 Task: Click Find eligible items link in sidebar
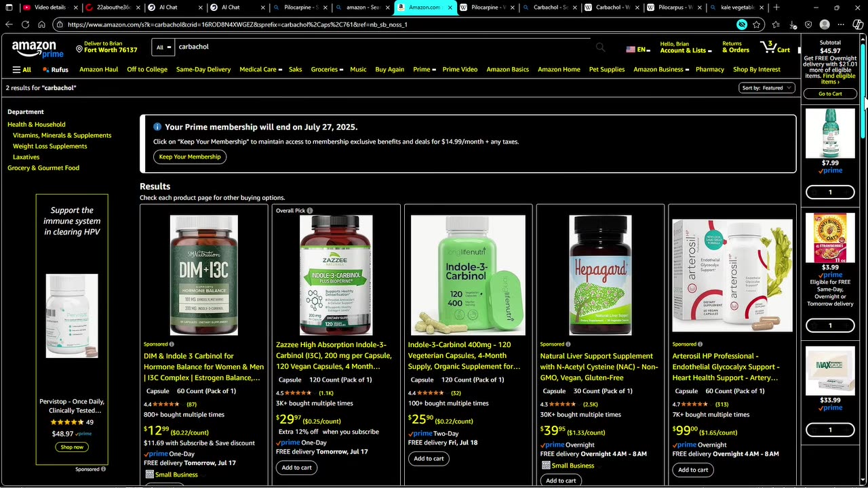tap(840, 79)
